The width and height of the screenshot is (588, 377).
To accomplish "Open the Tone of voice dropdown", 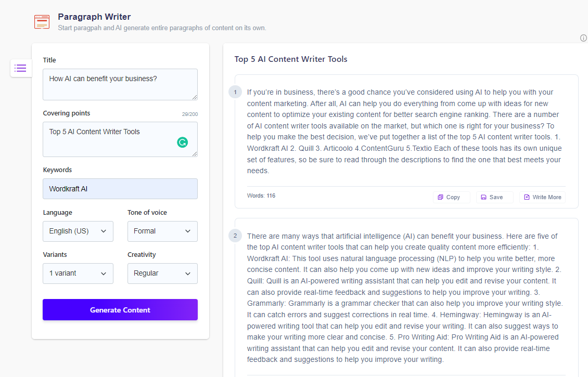I will pos(162,231).
